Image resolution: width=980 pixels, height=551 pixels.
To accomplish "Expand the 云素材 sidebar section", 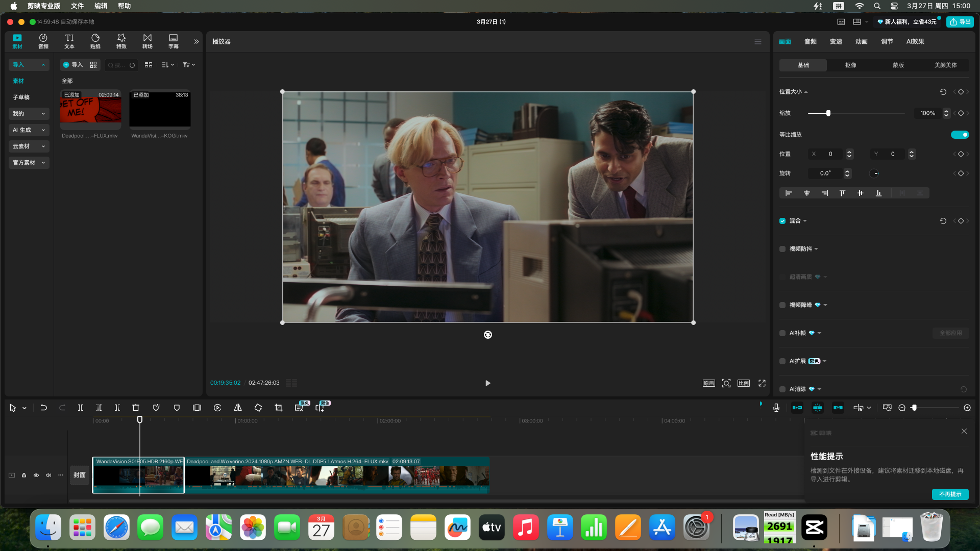I will (x=29, y=146).
